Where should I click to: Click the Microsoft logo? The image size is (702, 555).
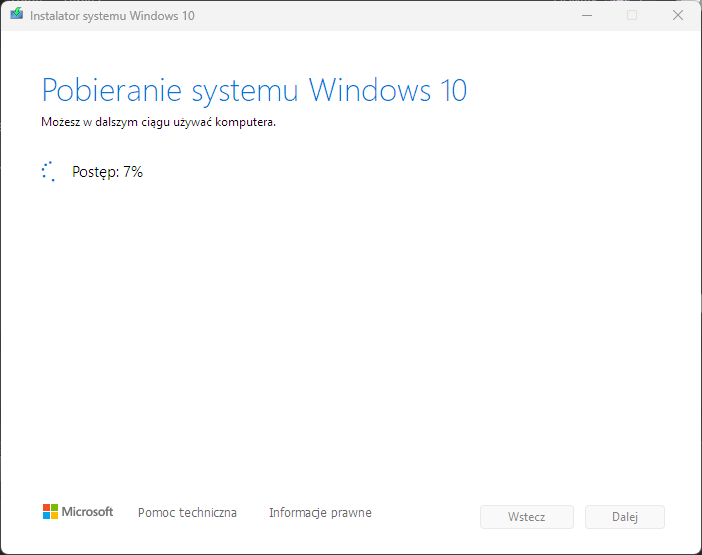[x=78, y=512]
